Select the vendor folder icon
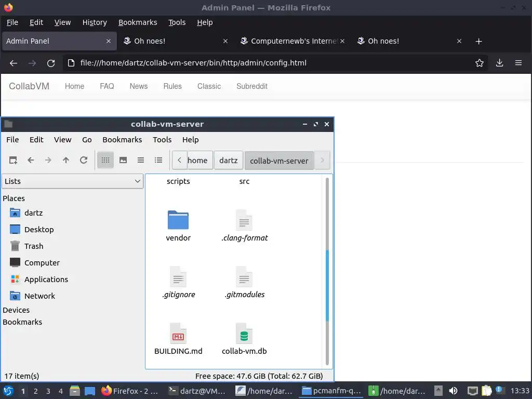Screen dimensions: 532x399 [x=178, y=220]
